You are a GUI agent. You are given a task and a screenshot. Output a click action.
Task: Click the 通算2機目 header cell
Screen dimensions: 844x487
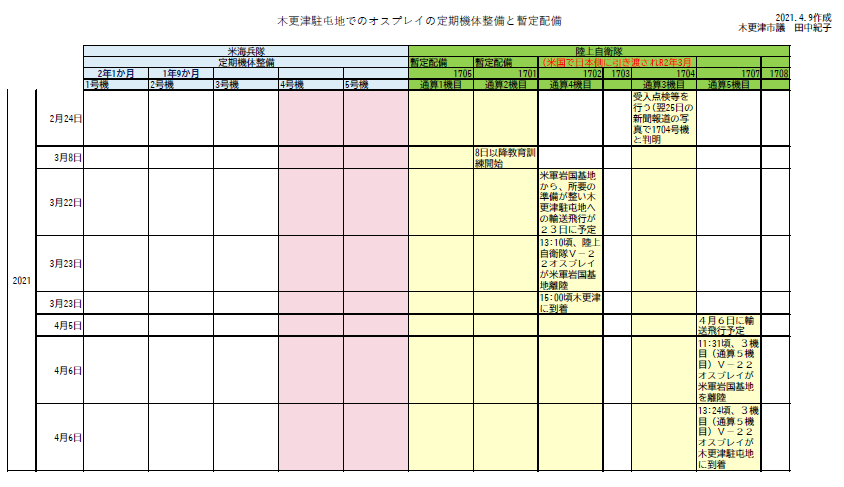pos(505,84)
